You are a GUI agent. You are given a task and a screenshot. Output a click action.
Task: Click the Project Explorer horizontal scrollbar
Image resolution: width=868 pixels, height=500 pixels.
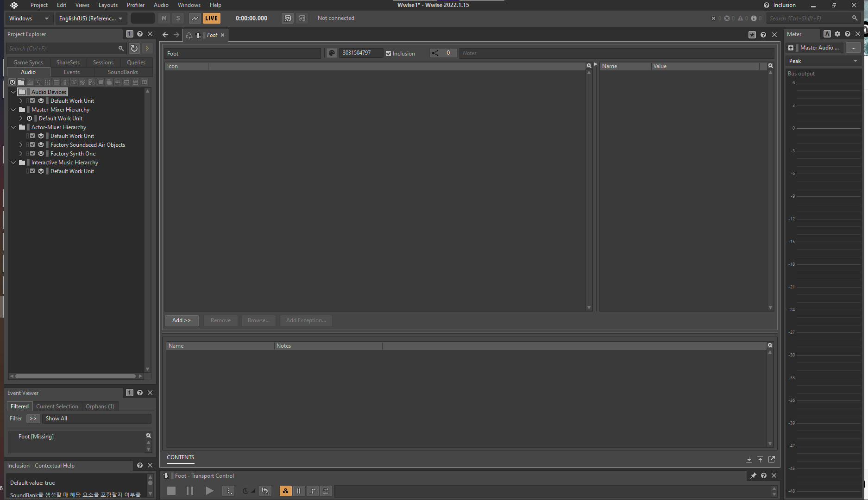click(x=75, y=376)
